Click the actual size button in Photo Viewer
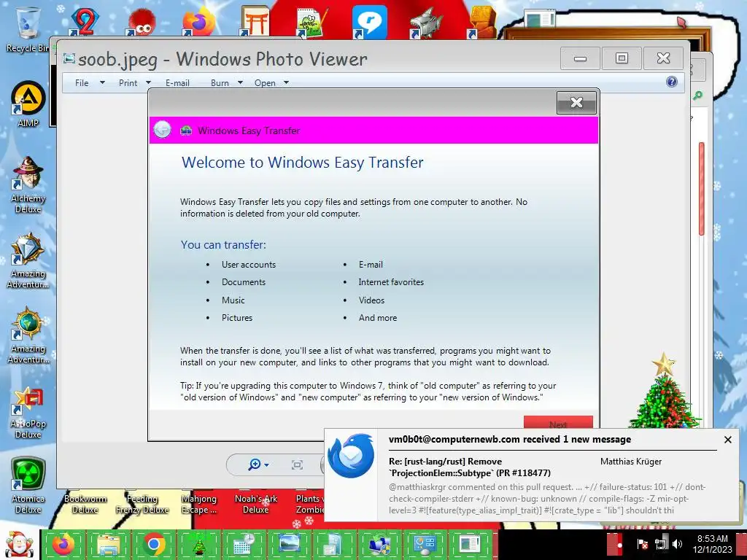The image size is (747, 560). click(297, 464)
